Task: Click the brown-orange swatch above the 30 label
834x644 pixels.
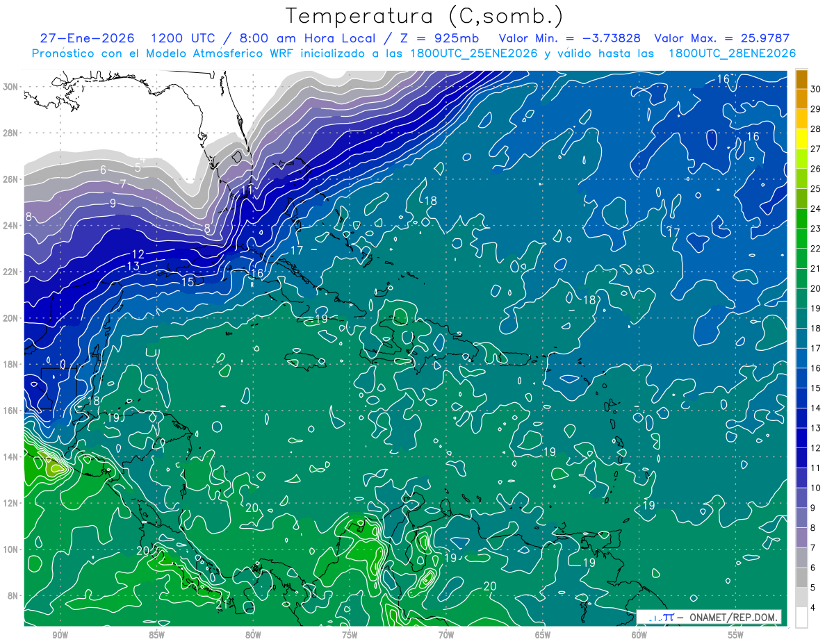Action: click(x=802, y=79)
